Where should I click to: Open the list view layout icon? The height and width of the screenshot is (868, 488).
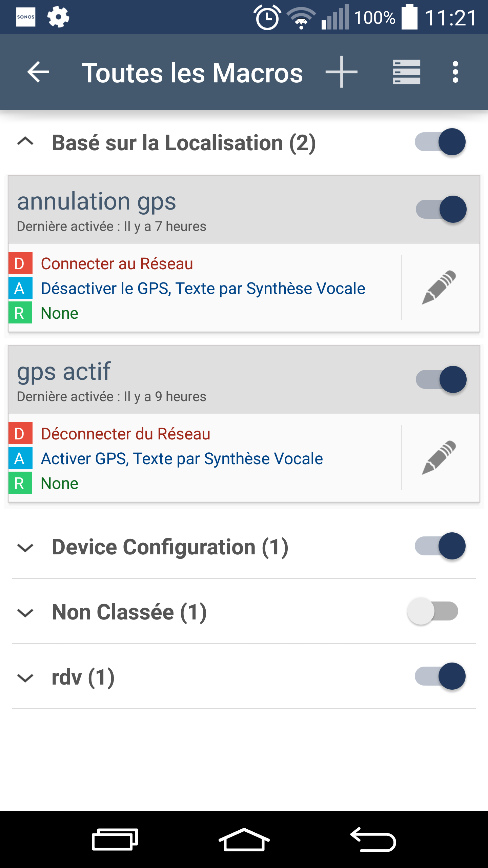tap(406, 72)
